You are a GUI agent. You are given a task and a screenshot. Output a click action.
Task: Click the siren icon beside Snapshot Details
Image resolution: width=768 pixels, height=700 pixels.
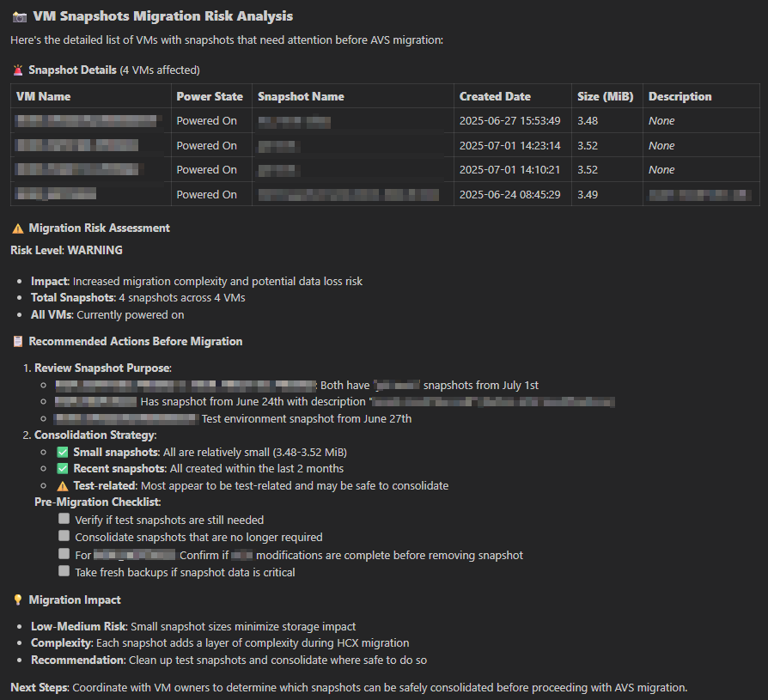(x=18, y=70)
